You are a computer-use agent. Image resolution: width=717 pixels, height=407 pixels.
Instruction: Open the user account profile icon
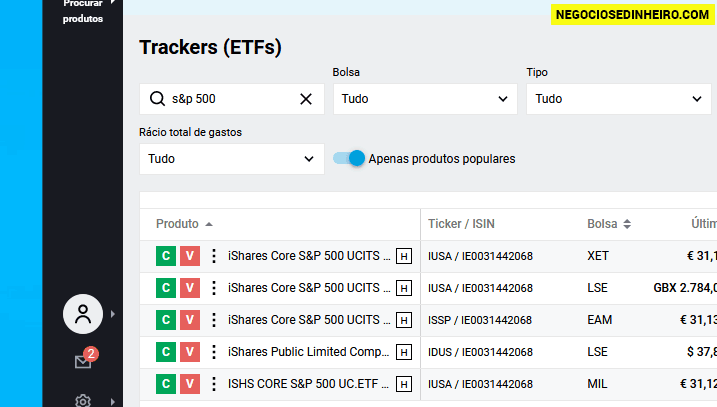[83, 314]
